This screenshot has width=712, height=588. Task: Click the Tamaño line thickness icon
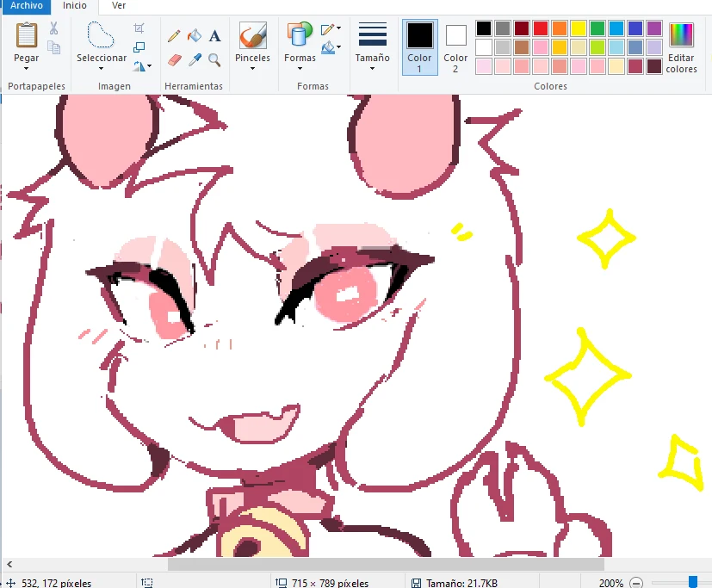tap(372, 34)
